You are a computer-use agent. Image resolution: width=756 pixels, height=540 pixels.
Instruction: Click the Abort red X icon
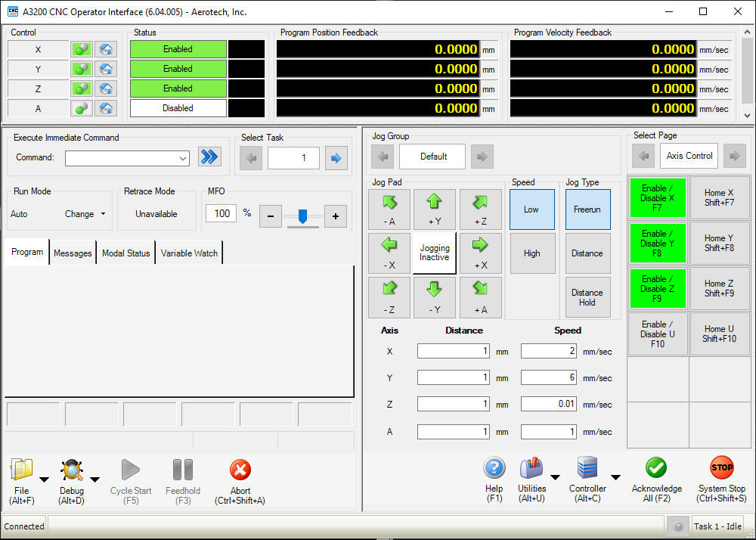(240, 470)
